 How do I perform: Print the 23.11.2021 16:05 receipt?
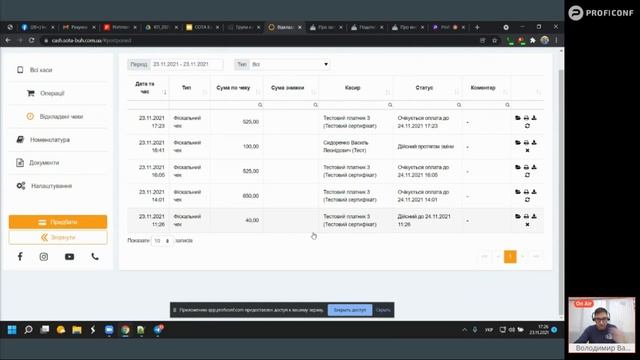click(x=526, y=167)
